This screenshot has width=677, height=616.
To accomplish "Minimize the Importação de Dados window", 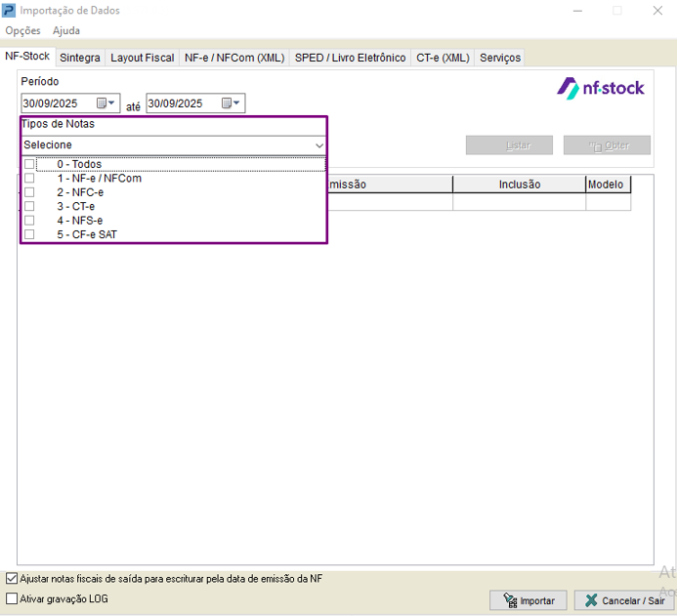I will click(577, 11).
